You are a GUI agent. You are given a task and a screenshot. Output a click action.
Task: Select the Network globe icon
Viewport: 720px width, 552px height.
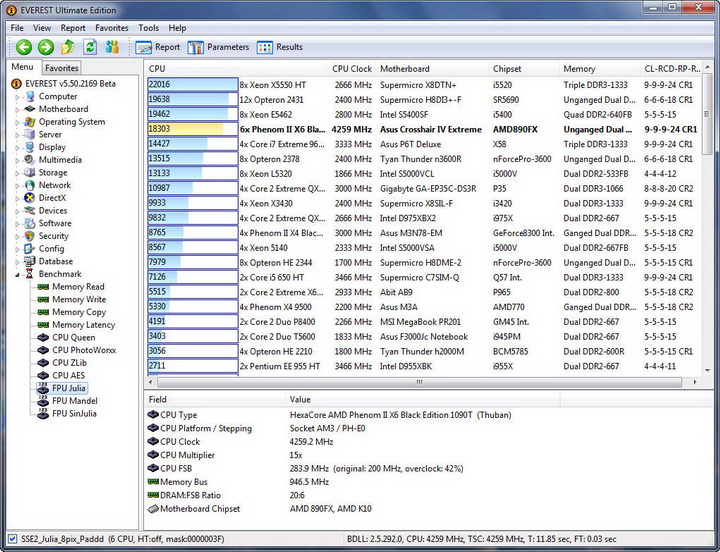30,185
